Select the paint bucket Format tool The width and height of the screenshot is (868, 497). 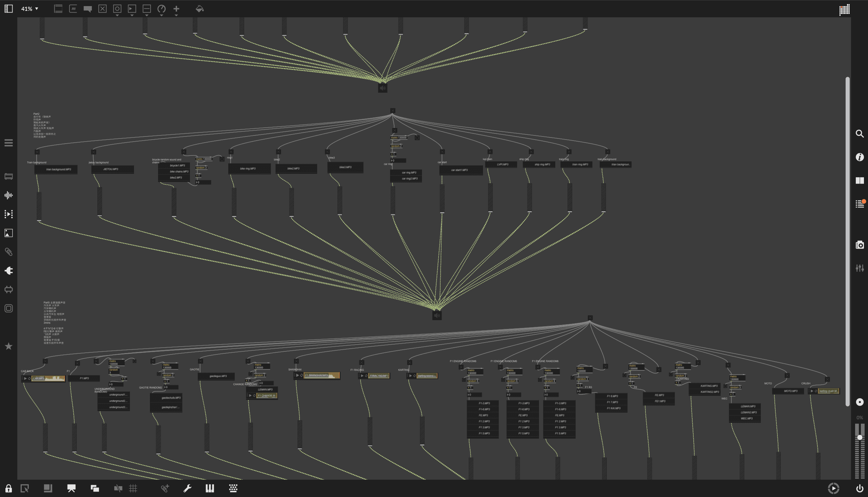pyautogui.click(x=199, y=9)
